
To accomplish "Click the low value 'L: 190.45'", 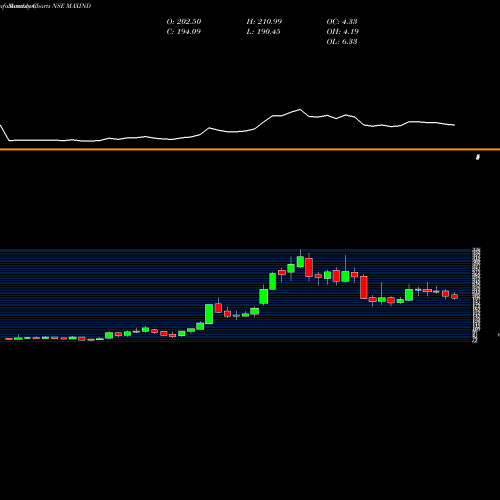I will [x=263, y=32].
